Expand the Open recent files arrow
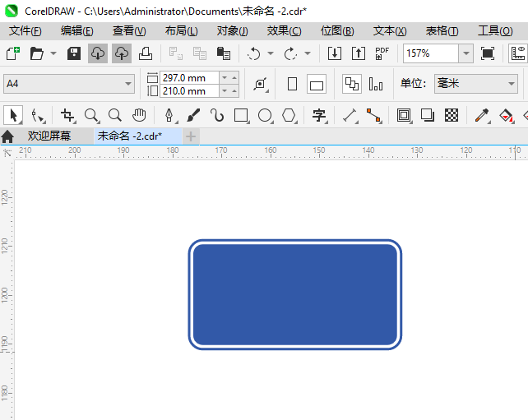The height and width of the screenshot is (420, 528). [53, 53]
